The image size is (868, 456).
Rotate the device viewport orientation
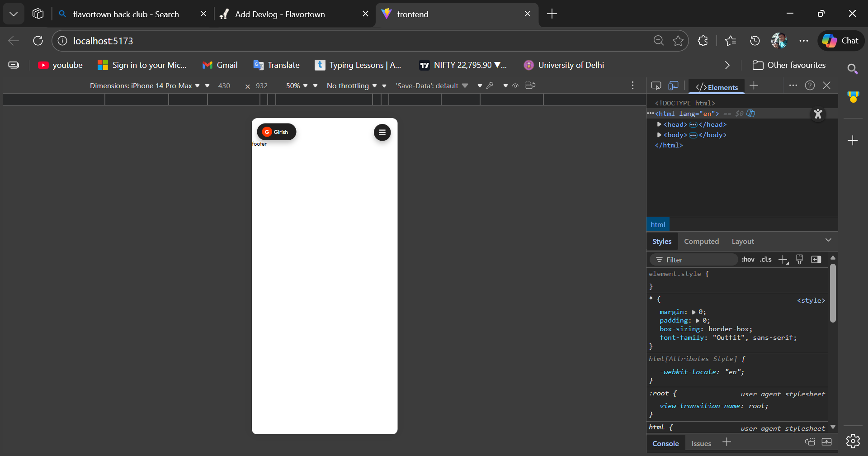coord(530,85)
